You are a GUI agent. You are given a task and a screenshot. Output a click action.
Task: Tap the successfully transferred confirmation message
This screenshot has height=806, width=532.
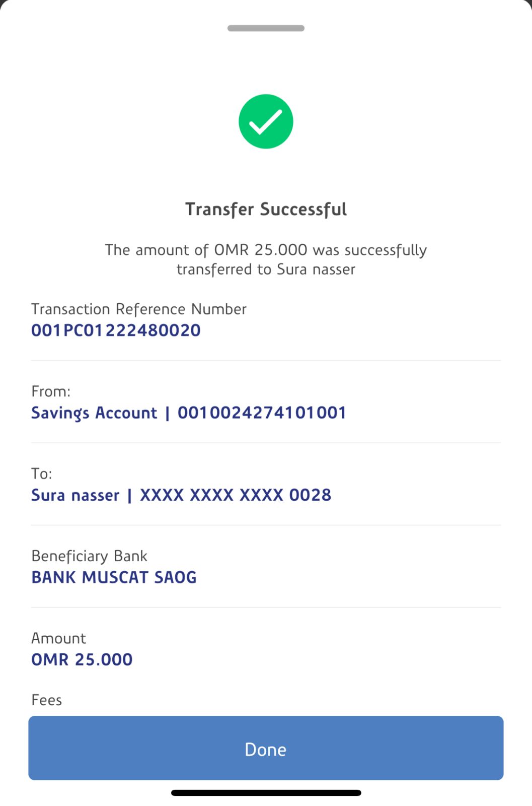coord(266,259)
